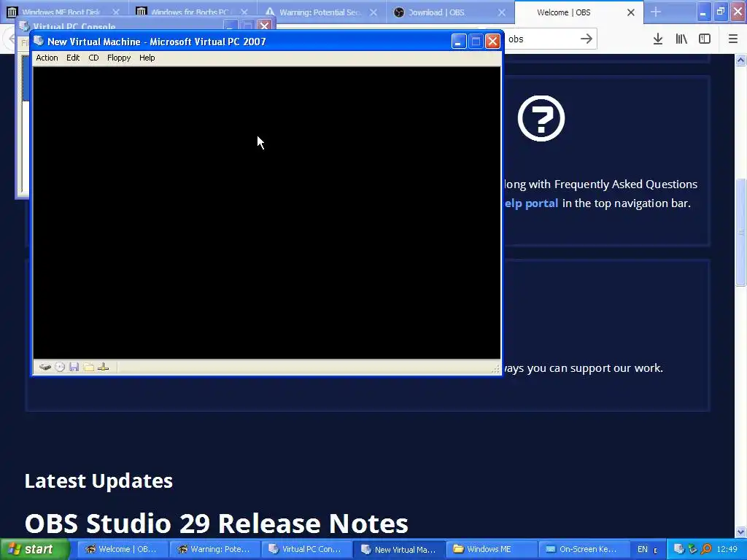Click the orange magnifier tray icon

coord(705,550)
